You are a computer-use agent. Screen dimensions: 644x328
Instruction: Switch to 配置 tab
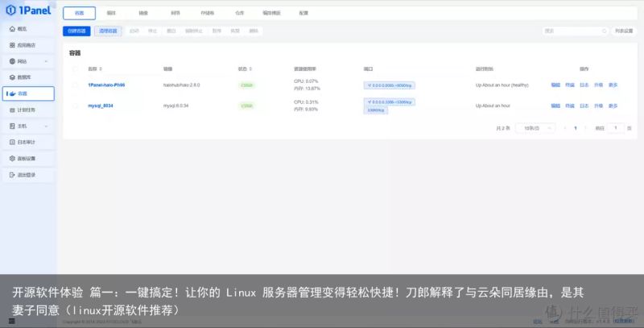tap(303, 13)
